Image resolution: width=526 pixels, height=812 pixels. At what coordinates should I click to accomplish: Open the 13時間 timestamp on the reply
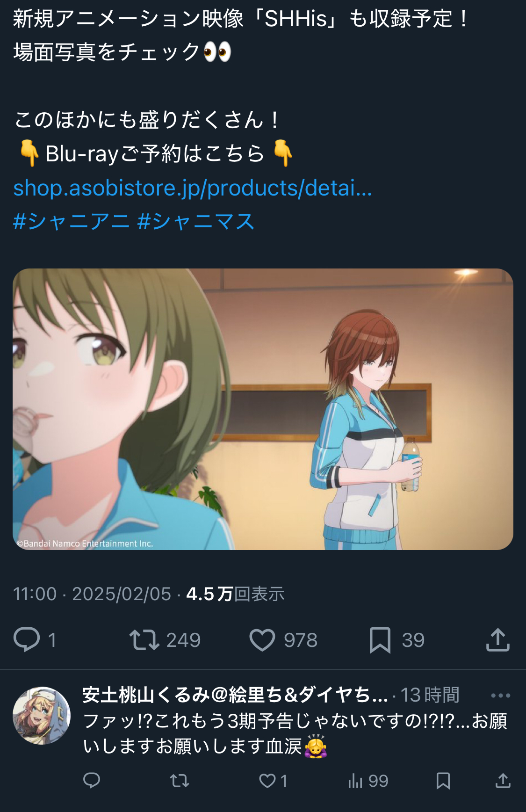(x=430, y=695)
